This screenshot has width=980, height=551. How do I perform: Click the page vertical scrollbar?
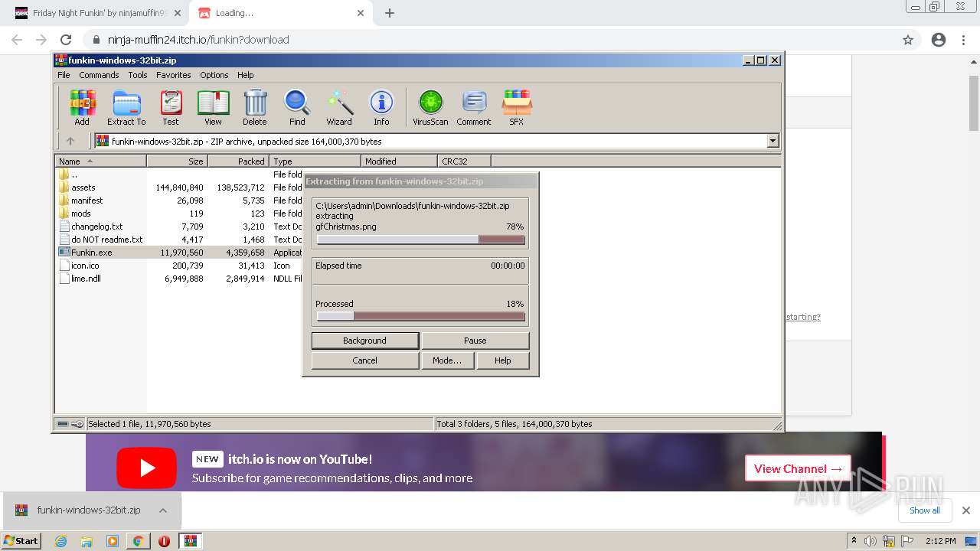tap(974, 103)
